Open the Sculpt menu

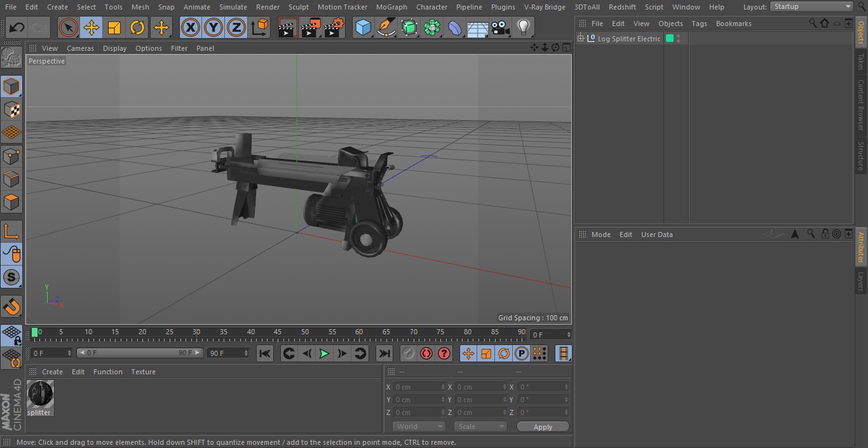click(x=298, y=7)
